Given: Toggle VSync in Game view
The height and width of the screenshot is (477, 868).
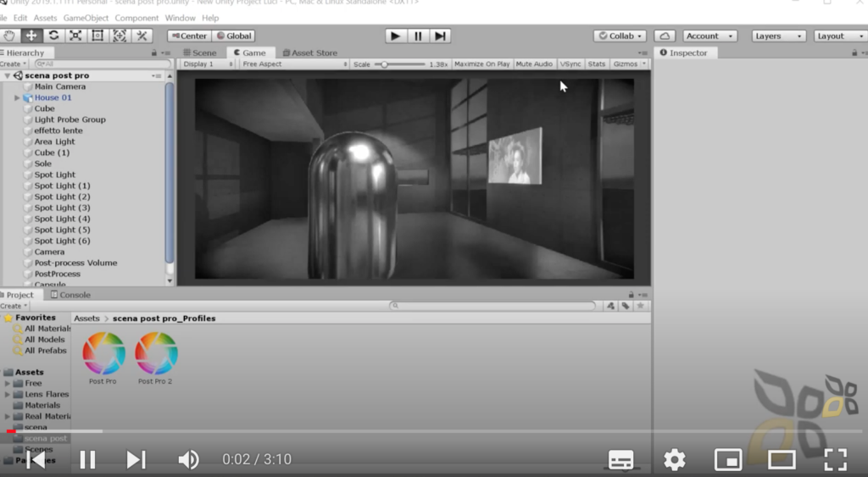Looking at the screenshot, I should coord(570,64).
